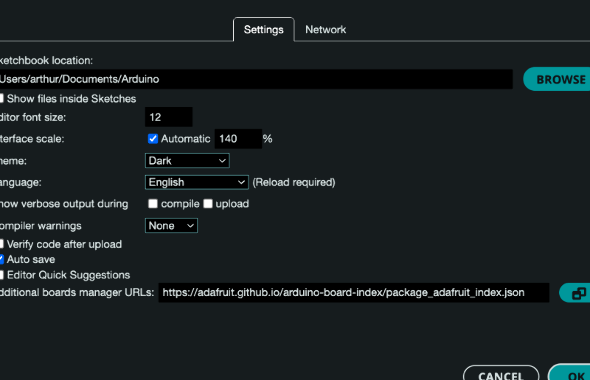Open the Theme dropdown showing Dark
This screenshot has width=590, height=380.
tap(187, 161)
